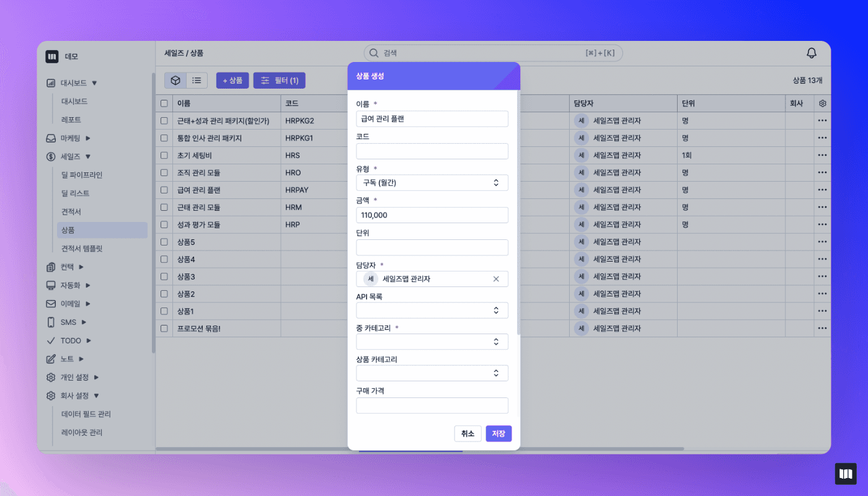
Task: Click the search magnifier icon
Action: click(x=374, y=53)
